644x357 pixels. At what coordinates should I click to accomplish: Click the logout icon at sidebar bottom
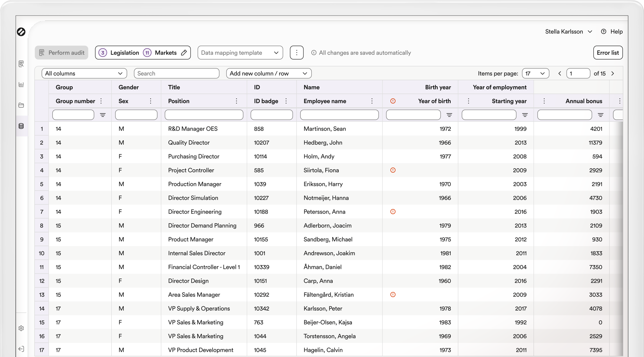coord(21,349)
